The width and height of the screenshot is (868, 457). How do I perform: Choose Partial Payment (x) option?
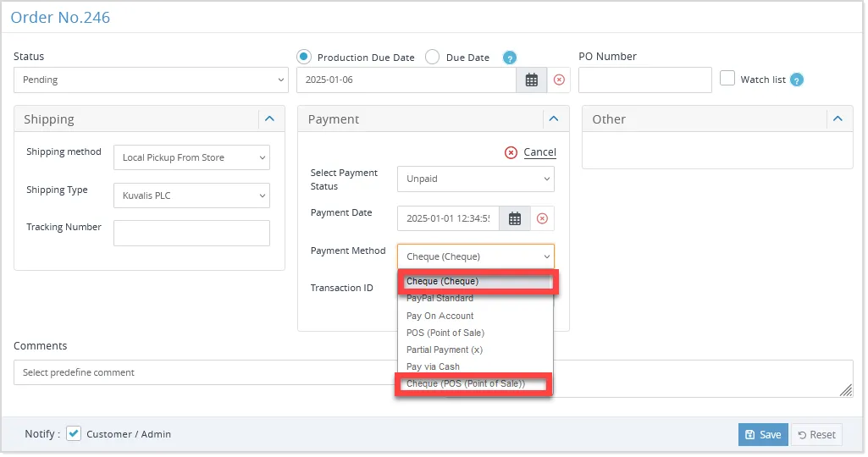pos(476,350)
